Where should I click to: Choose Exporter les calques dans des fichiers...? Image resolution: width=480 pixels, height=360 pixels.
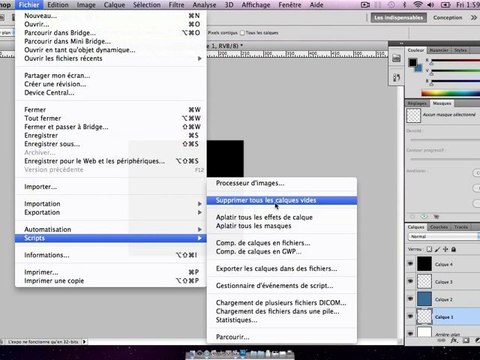point(282,269)
